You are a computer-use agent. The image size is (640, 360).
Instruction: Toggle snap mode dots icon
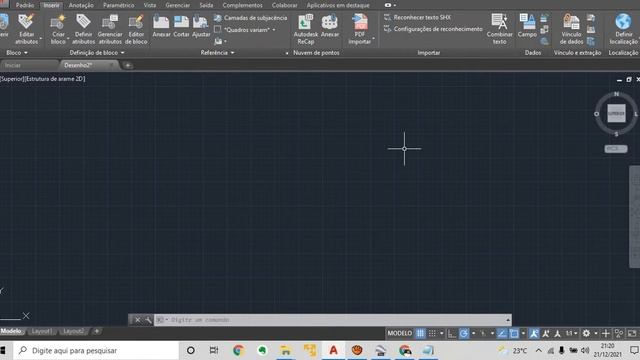(432, 333)
